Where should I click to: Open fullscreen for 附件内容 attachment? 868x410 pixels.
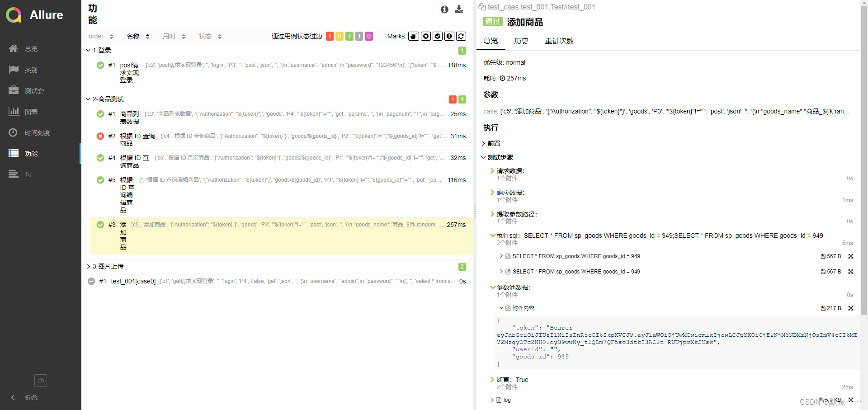click(x=851, y=308)
